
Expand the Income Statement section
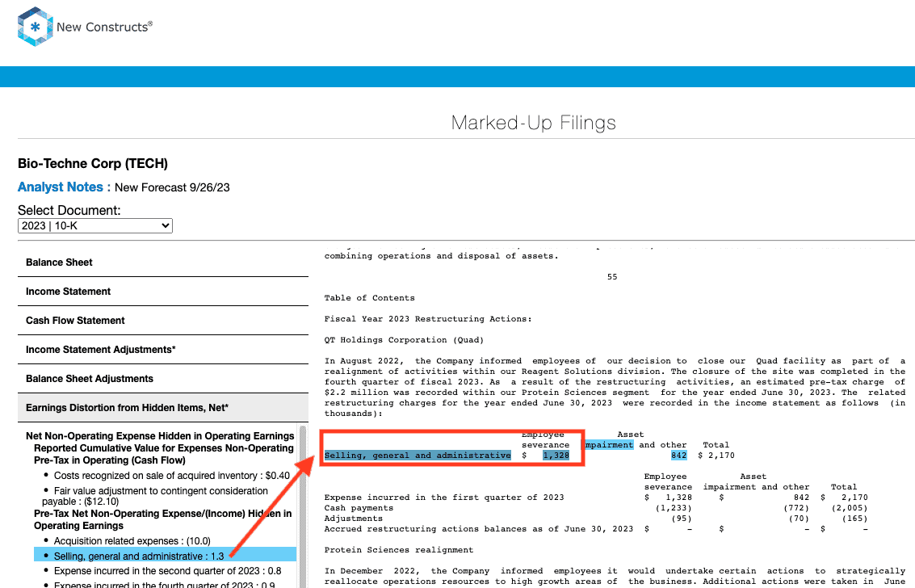click(x=163, y=292)
